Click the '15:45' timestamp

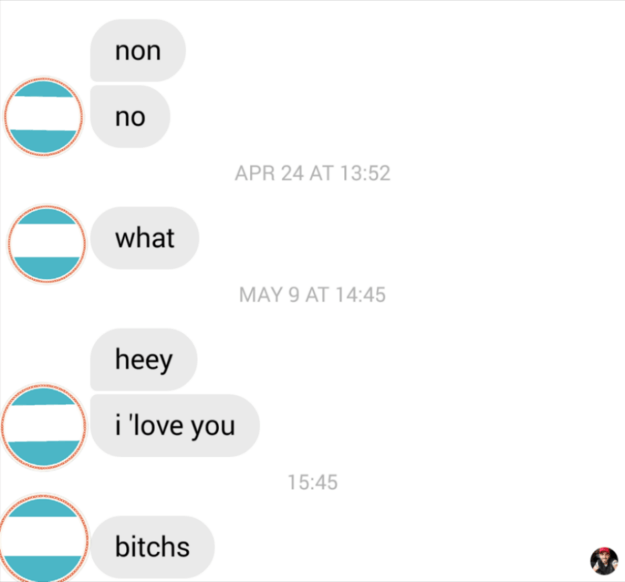[x=312, y=482]
